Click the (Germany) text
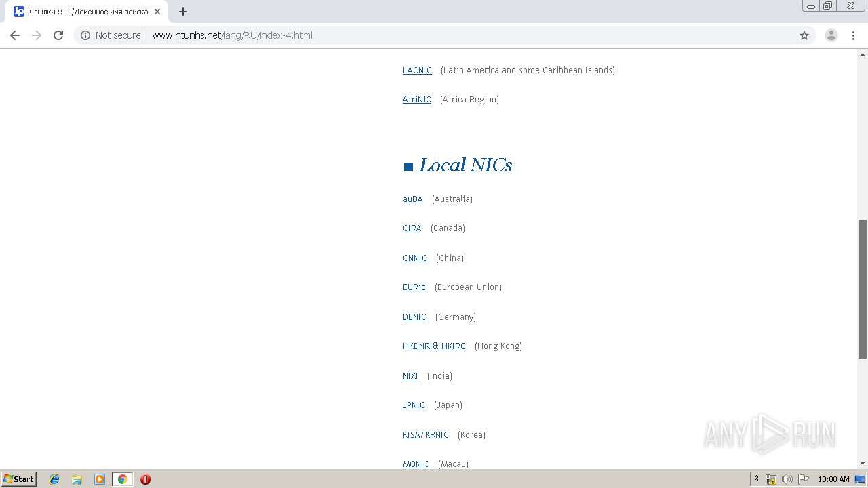 pos(456,317)
